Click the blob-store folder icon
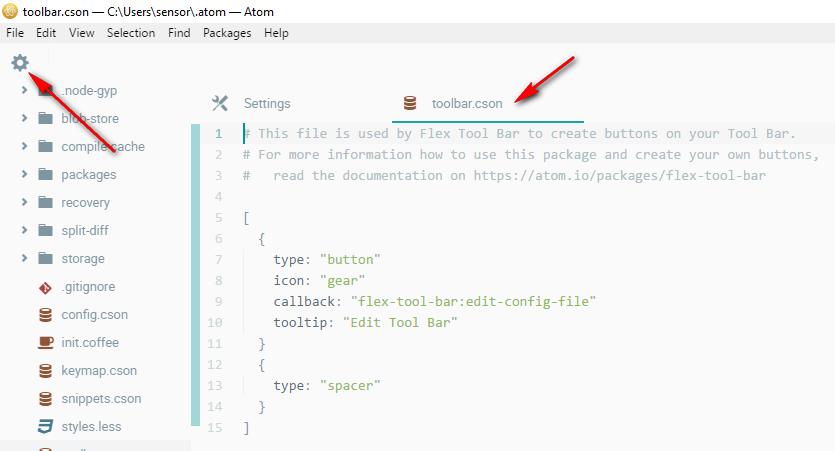This screenshot has height=451, width=835. click(x=46, y=118)
